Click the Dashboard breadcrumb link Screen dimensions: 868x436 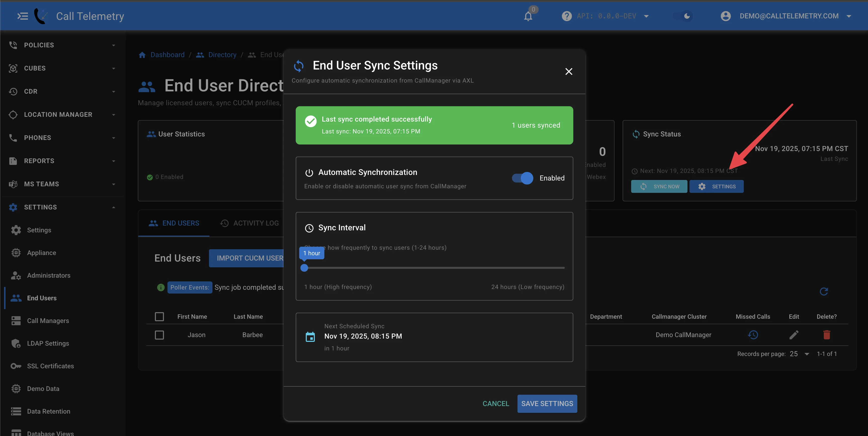[167, 55]
